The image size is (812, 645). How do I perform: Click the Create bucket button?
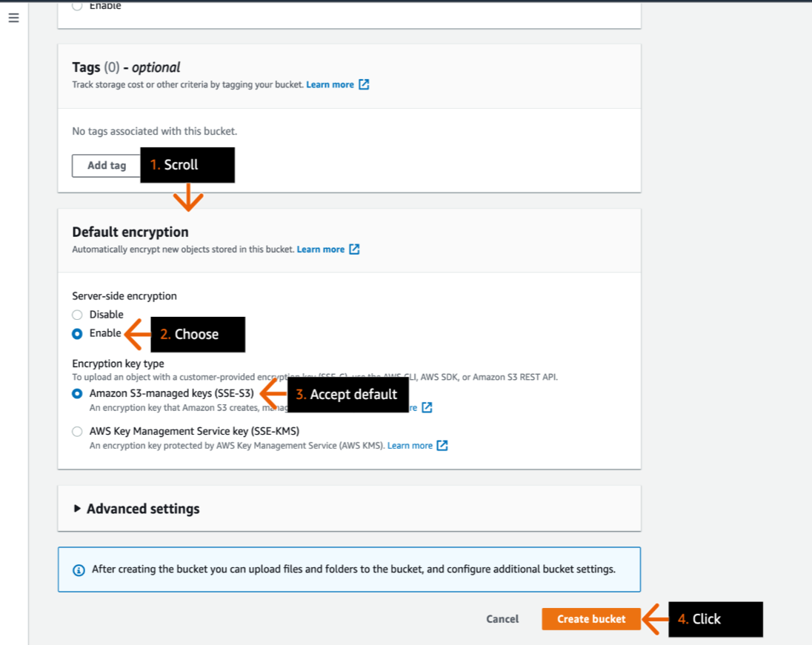tap(590, 619)
